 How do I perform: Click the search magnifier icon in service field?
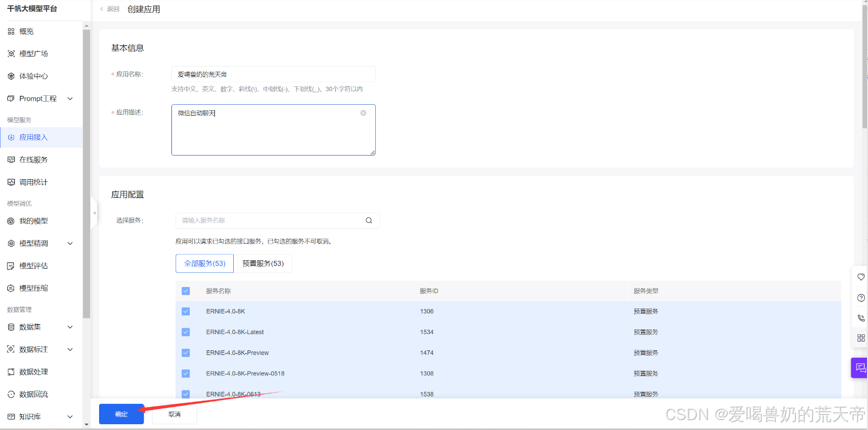pos(369,220)
